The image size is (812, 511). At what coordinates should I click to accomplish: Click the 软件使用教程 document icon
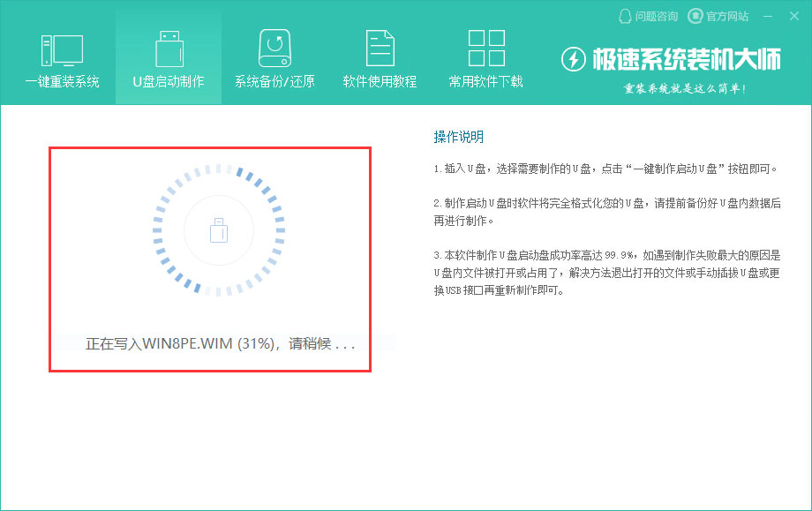(380, 49)
